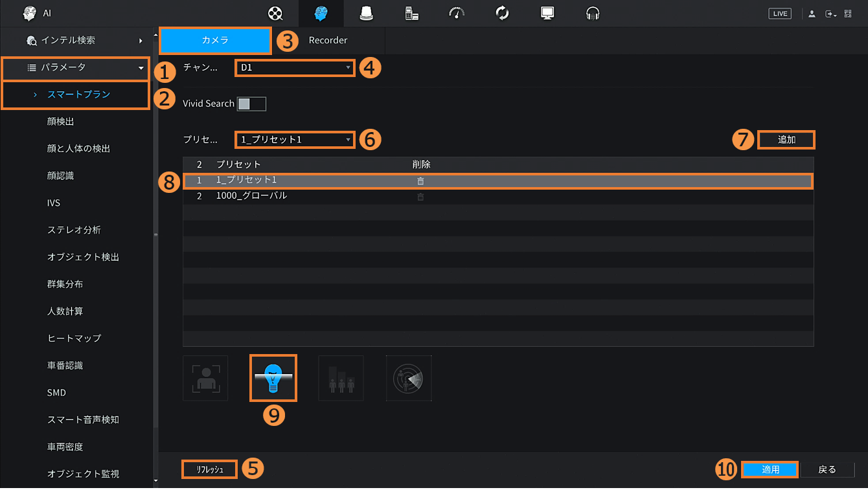868x501 pixels.
Task: Choose the radar people-detection plan icon
Action: pyautogui.click(x=409, y=378)
